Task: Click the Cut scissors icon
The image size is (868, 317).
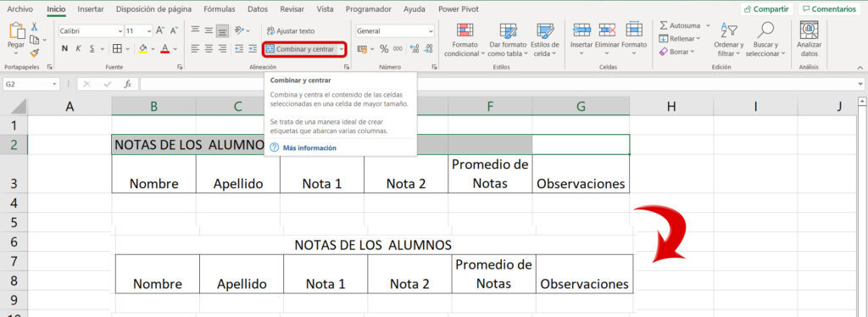Action: (x=34, y=26)
